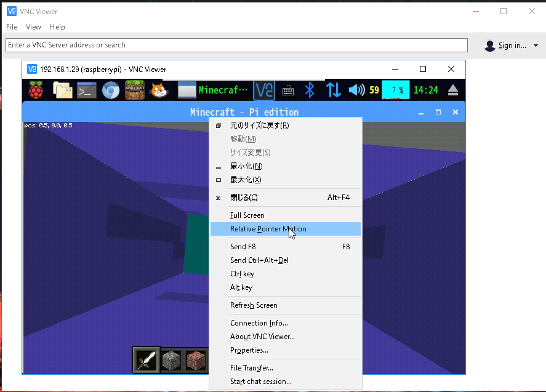546x392 pixels.
Task: Click the VNC server tray icon
Action: click(264, 90)
